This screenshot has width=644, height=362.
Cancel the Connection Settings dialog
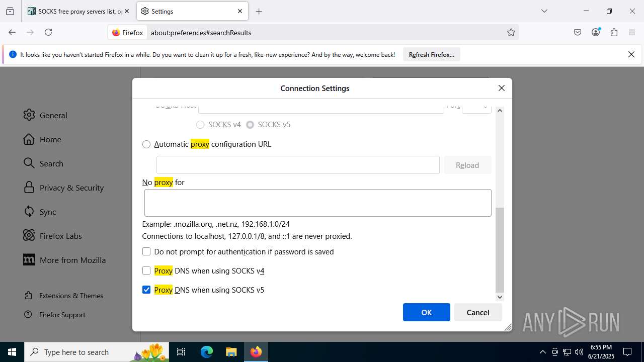point(478,312)
